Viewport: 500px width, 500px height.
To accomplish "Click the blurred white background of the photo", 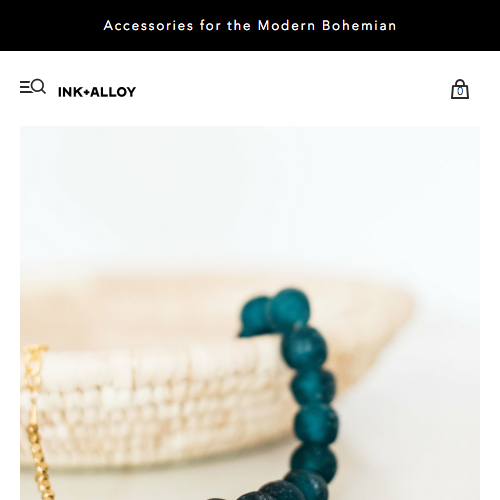I will pos(250,193).
